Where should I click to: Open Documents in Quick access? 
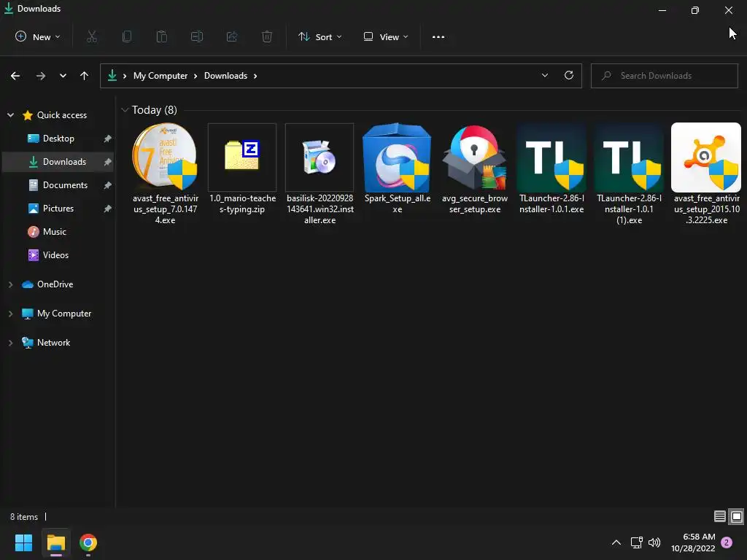click(58, 185)
